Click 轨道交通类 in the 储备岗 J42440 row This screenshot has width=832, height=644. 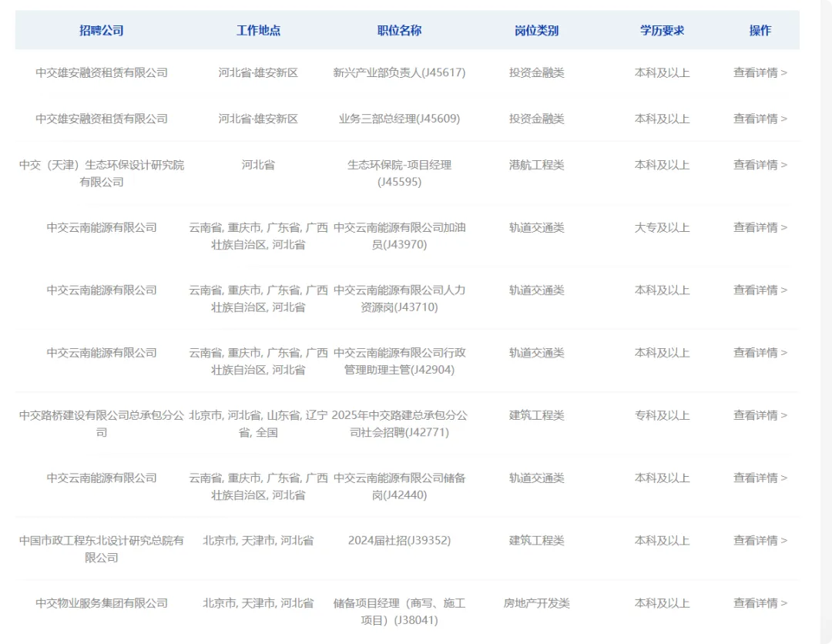point(536,478)
